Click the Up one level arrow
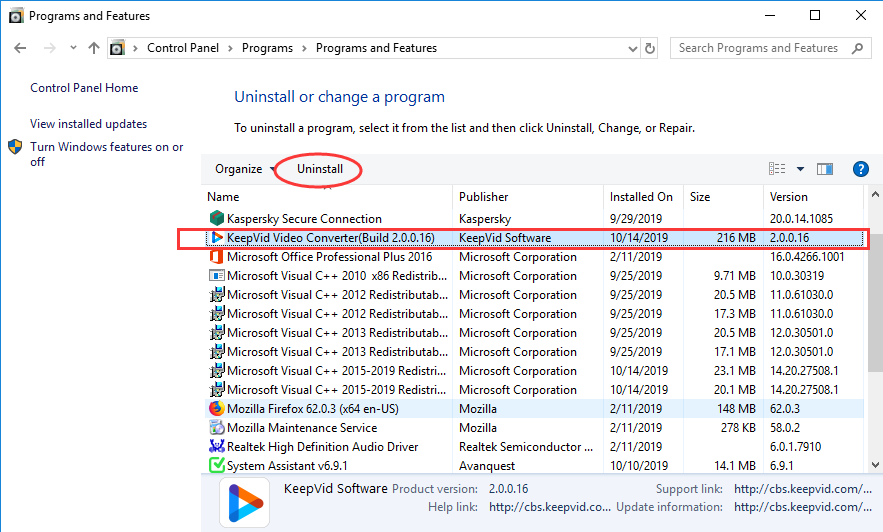 pos(94,48)
